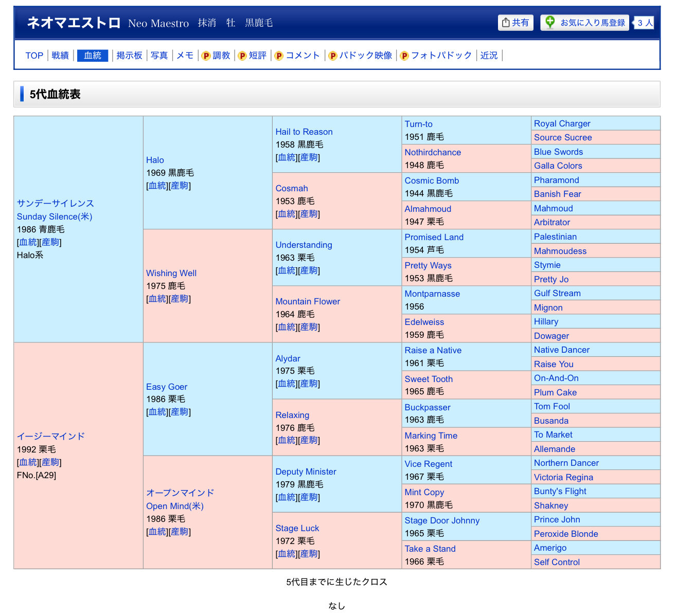This screenshot has height=616, width=676.
Task: Click the share icon button (共有)
Action: pyautogui.click(x=515, y=23)
